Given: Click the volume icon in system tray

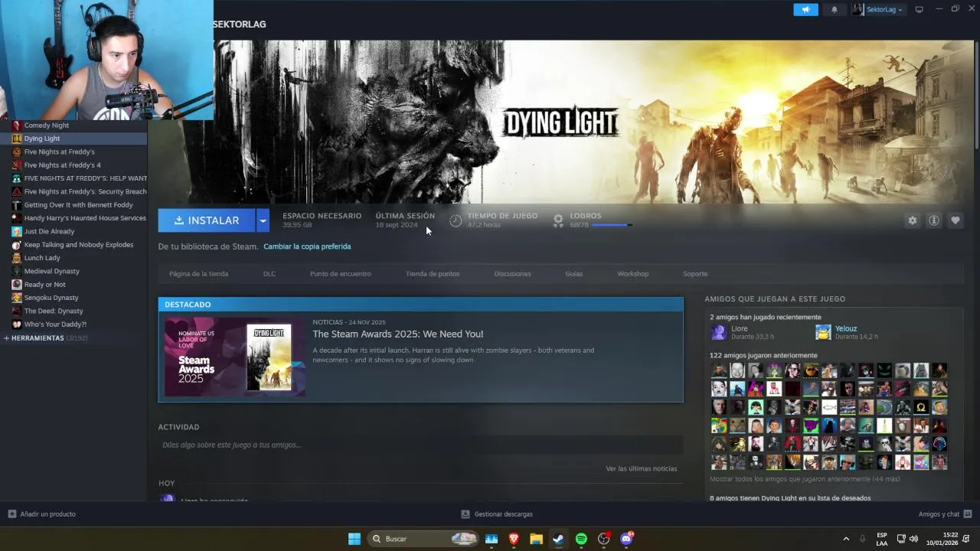Looking at the screenshot, I should point(913,539).
